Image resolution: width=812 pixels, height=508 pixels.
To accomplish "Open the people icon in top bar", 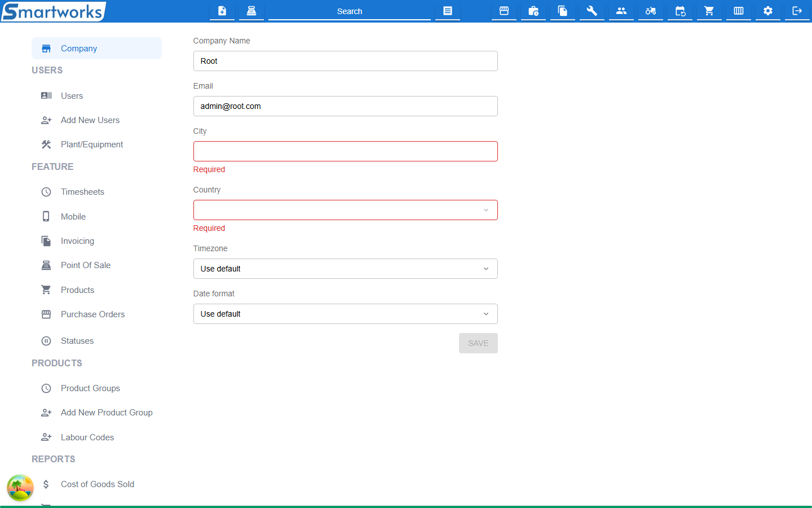I will pos(621,11).
